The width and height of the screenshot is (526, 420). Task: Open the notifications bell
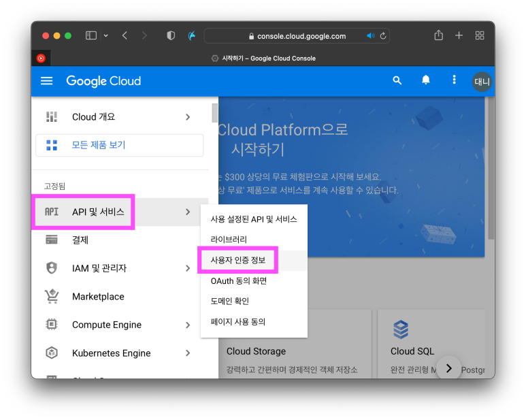(426, 80)
